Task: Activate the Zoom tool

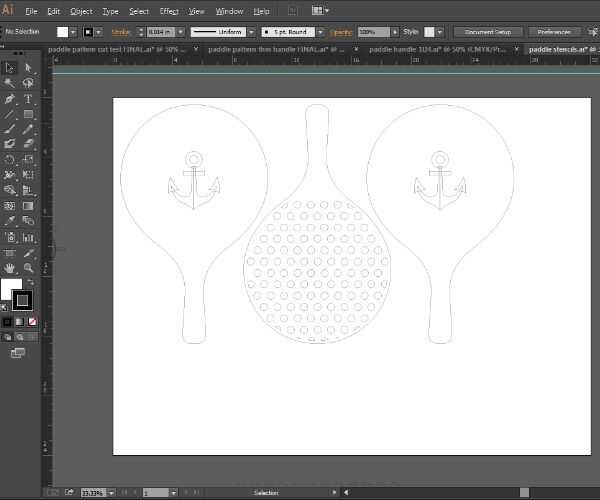Action: tap(28, 268)
